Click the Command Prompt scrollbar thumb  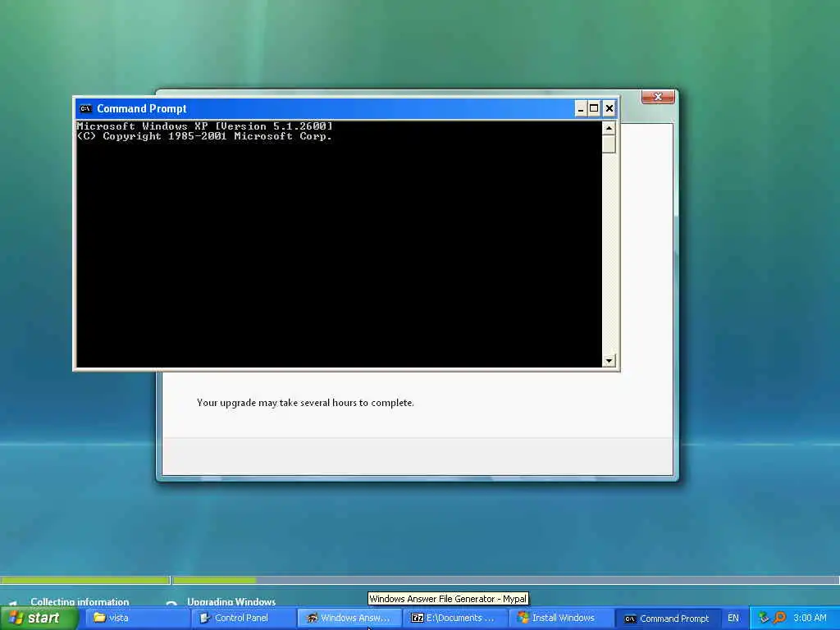[609, 144]
